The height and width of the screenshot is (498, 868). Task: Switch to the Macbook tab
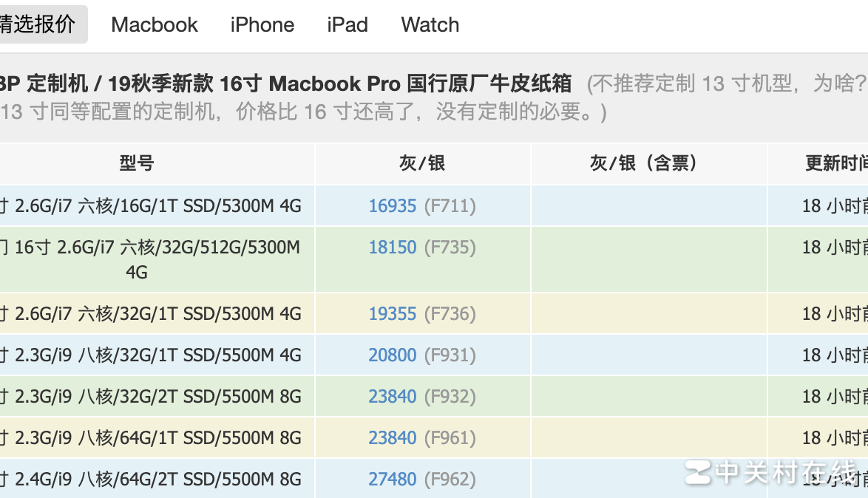pos(155,24)
